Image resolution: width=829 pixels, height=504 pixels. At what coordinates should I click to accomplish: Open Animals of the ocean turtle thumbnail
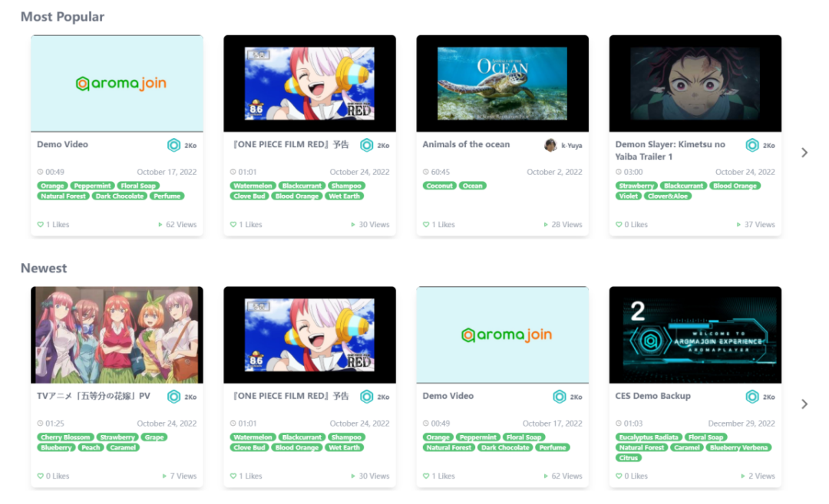(502, 84)
